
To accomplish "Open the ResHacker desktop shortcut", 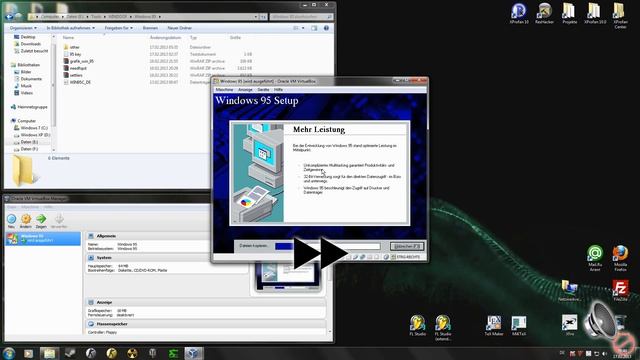I will [x=544, y=13].
